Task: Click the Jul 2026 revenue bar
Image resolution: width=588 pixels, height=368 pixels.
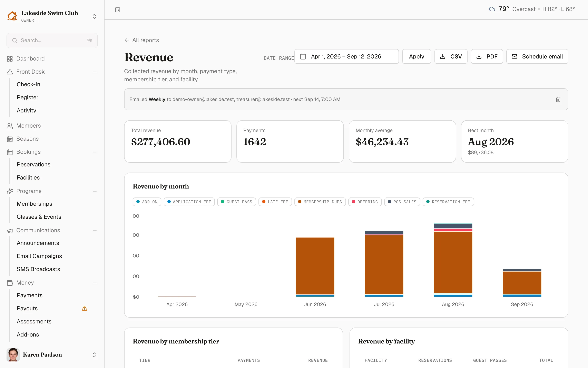Action: tap(384, 264)
